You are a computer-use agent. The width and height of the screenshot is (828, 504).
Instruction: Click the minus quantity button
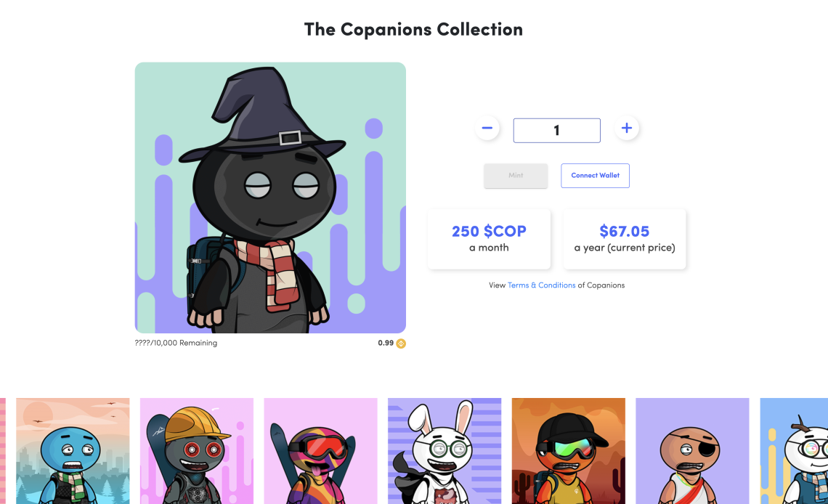[x=487, y=129]
